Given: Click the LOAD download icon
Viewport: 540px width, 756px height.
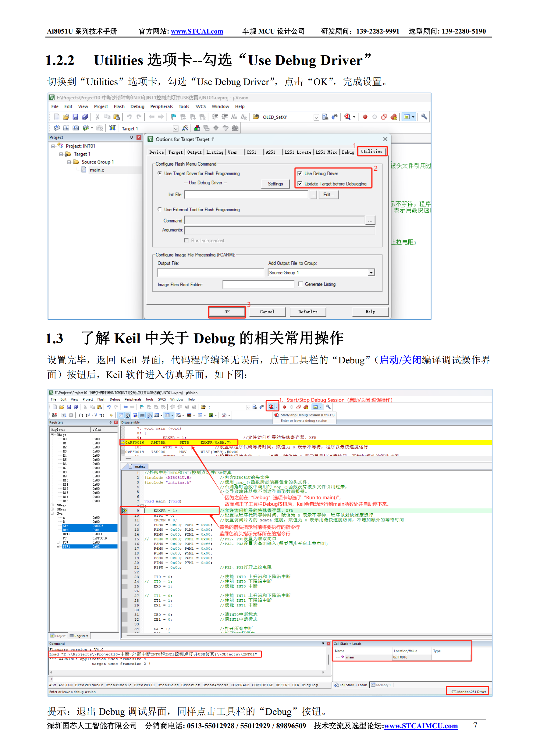Looking at the screenshot, I should pyautogui.click(x=112, y=128).
